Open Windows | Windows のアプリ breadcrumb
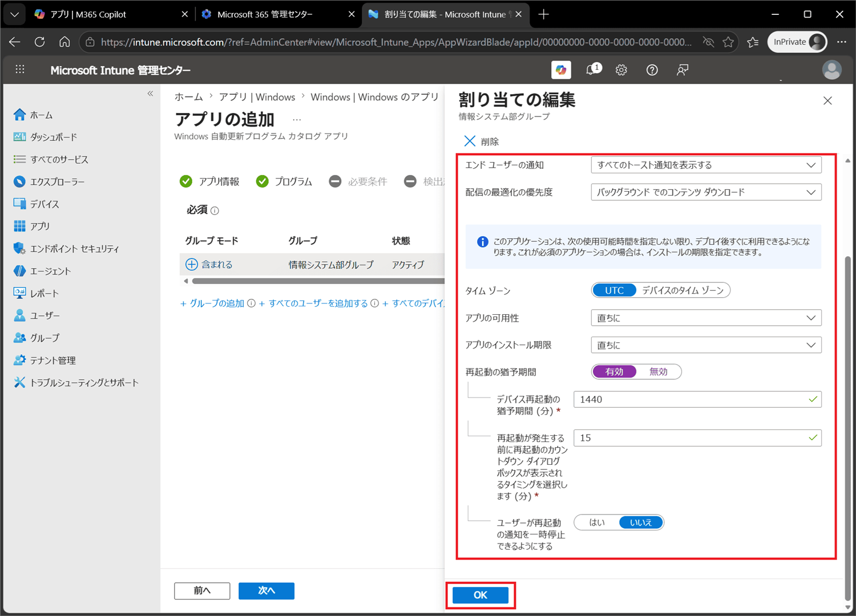856x616 pixels. click(x=374, y=97)
